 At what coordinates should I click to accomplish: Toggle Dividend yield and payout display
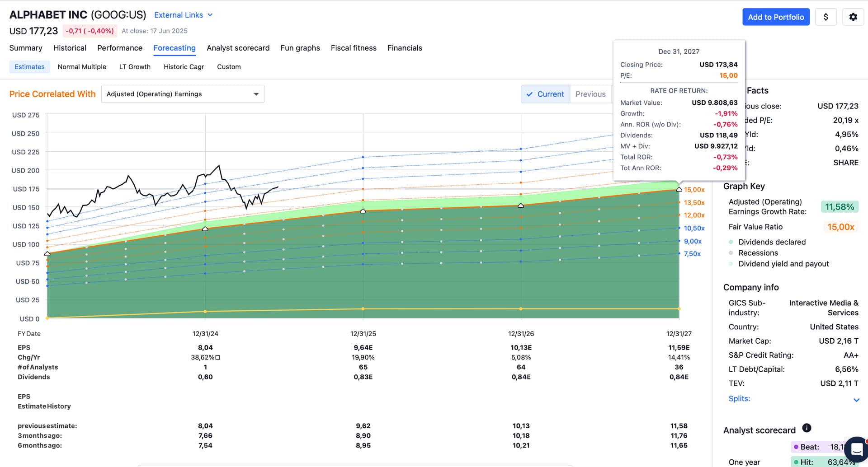coord(779,264)
